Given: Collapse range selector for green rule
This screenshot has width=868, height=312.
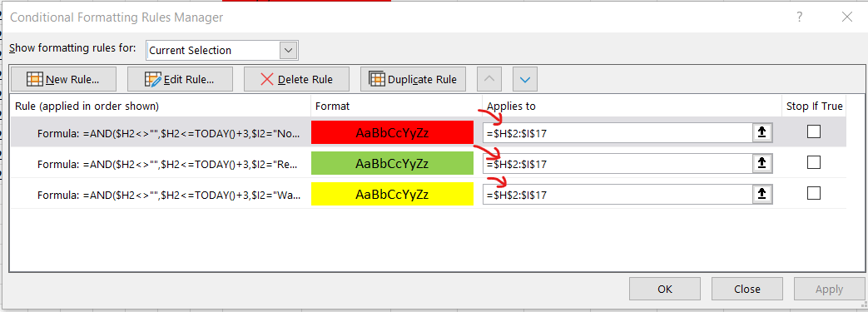Looking at the screenshot, I should coord(761,163).
